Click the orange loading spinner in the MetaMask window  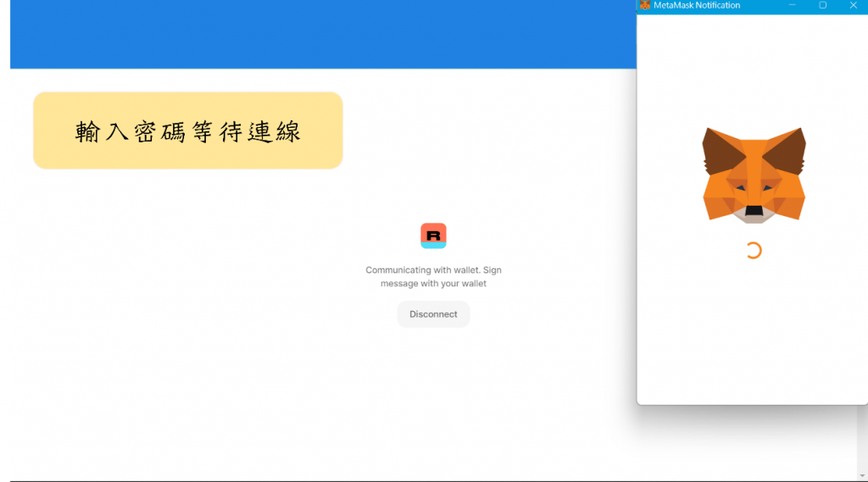754,251
